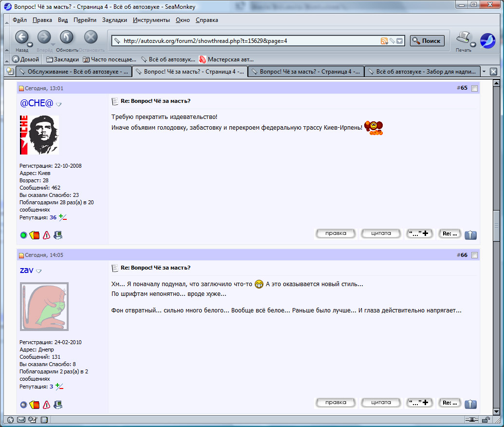Screen dimensions: 504x427
Task: Open the tab list dropdown arrow
Action: [484, 72]
